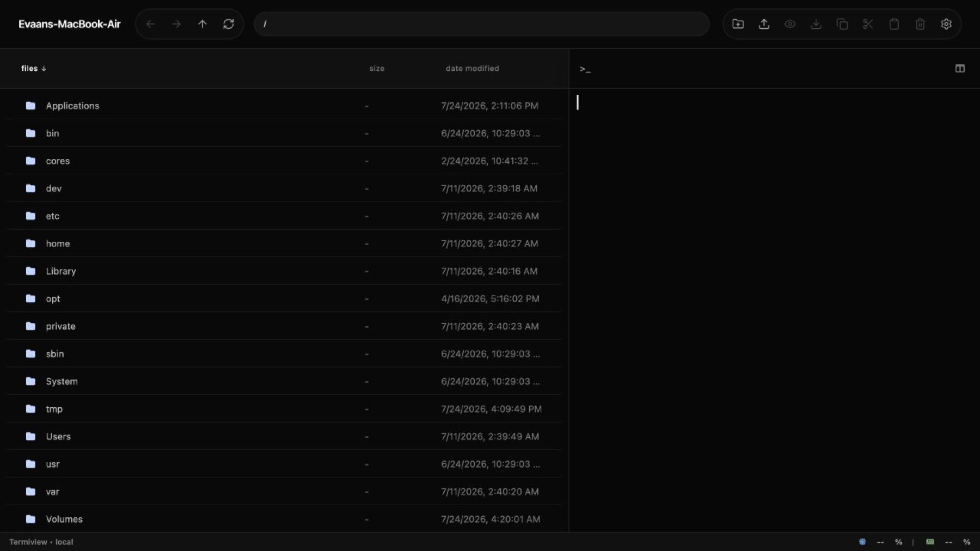
Task: Sort by date modified column header
Action: click(472, 69)
